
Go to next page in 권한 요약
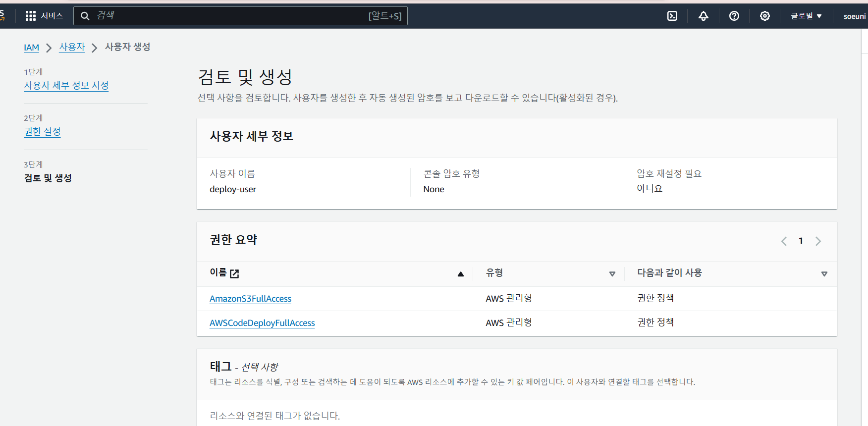click(x=818, y=241)
